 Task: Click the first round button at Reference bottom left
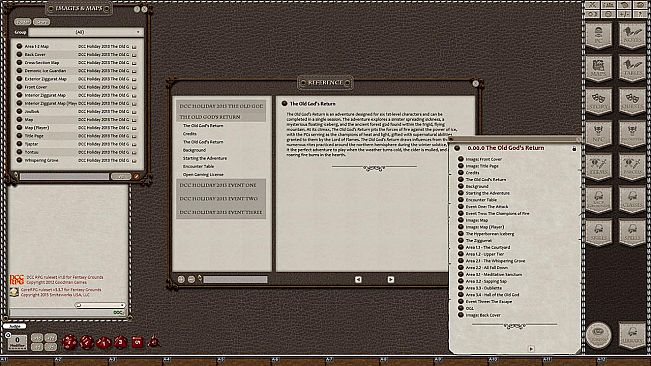coord(181,280)
